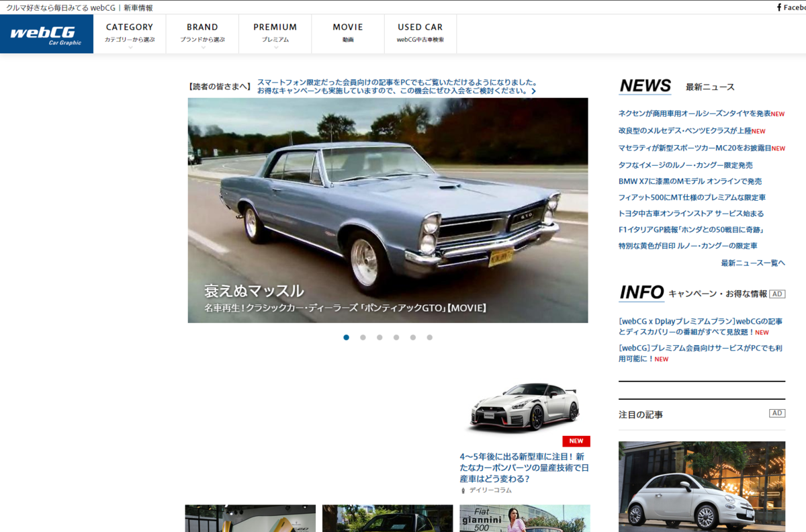This screenshot has height=532, width=806.
Task: Open the BRAND menu
Action: (x=202, y=34)
